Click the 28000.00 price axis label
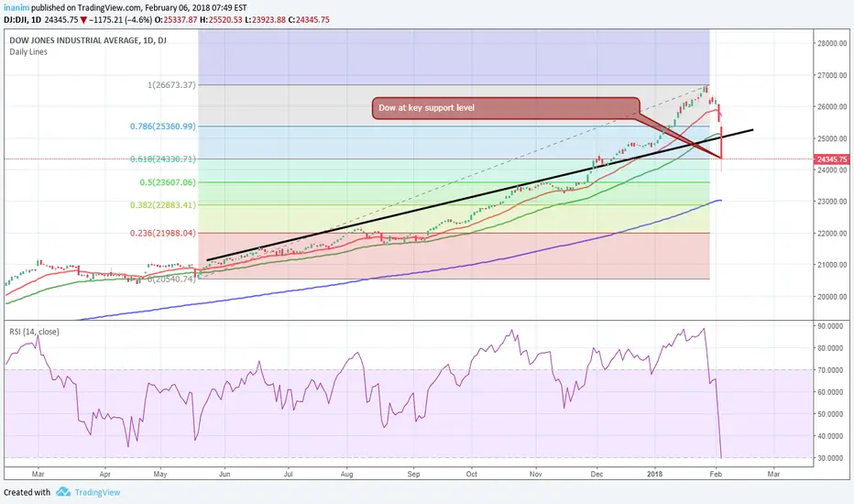The width and height of the screenshot is (854, 504). (x=832, y=44)
